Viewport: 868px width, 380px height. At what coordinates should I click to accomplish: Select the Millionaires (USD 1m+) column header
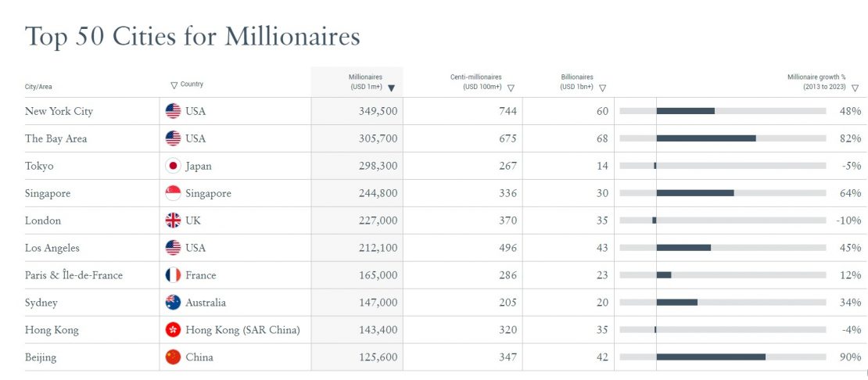[365, 81]
